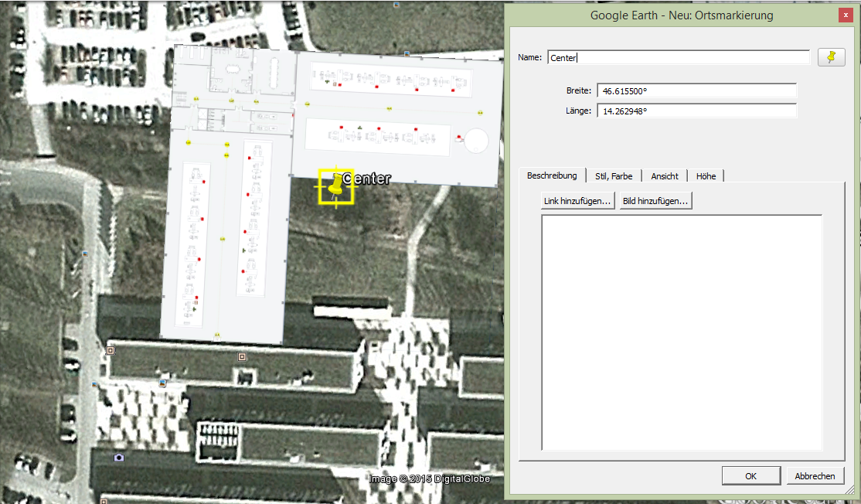Go to the Höhe tab
The width and height of the screenshot is (861, 504).
click(705, 176)
